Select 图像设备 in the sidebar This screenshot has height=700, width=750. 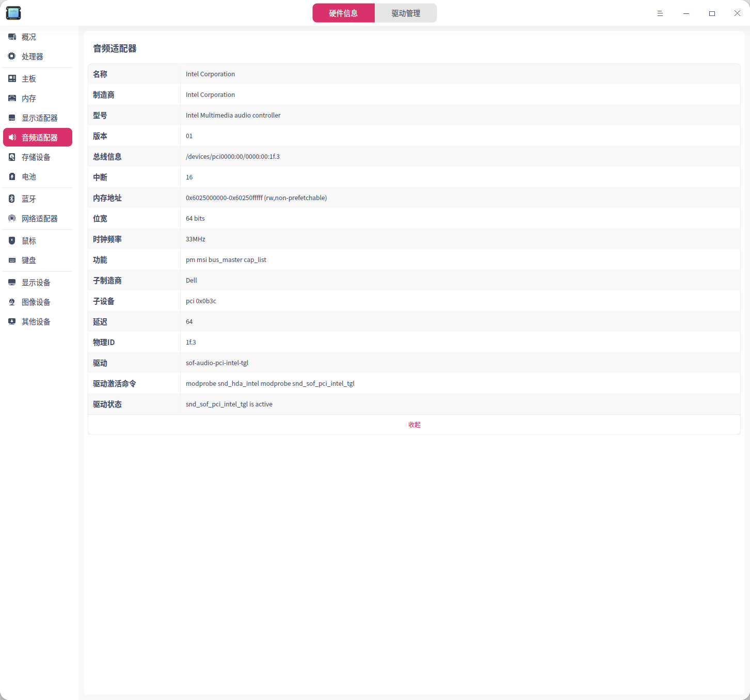[38, 302]
